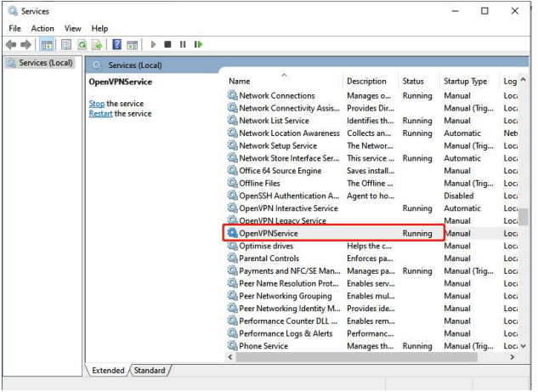Open the Action menu

point(42,29)
